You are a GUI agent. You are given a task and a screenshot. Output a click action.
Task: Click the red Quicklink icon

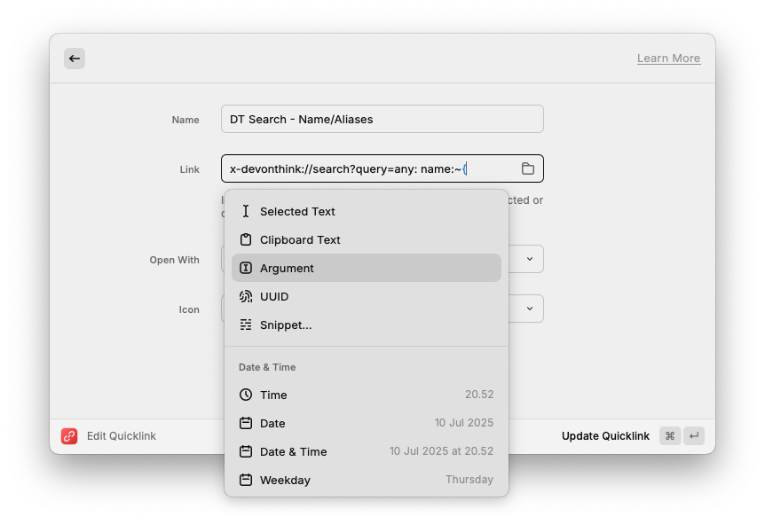69,436
